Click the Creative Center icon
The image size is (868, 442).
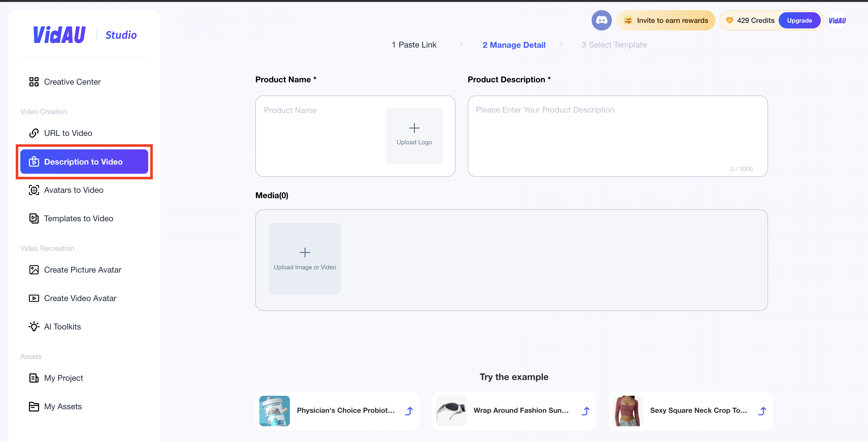(x=34, y=81)
